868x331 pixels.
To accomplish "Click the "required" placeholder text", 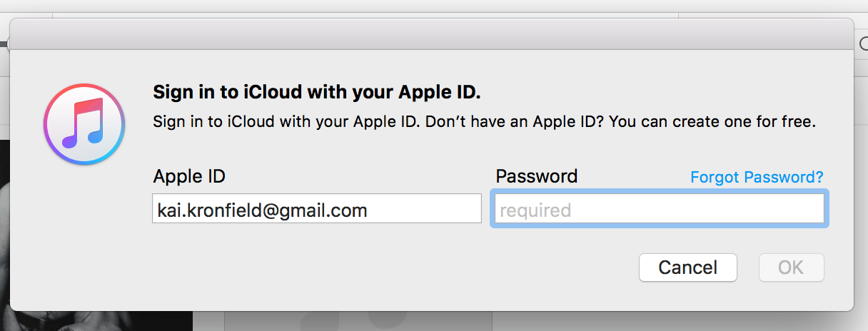I will [535, 210].
